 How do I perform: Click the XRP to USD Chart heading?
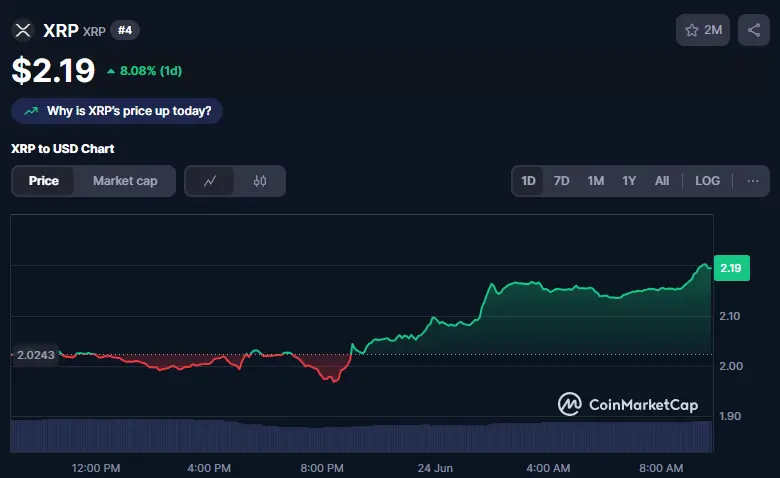63,149
